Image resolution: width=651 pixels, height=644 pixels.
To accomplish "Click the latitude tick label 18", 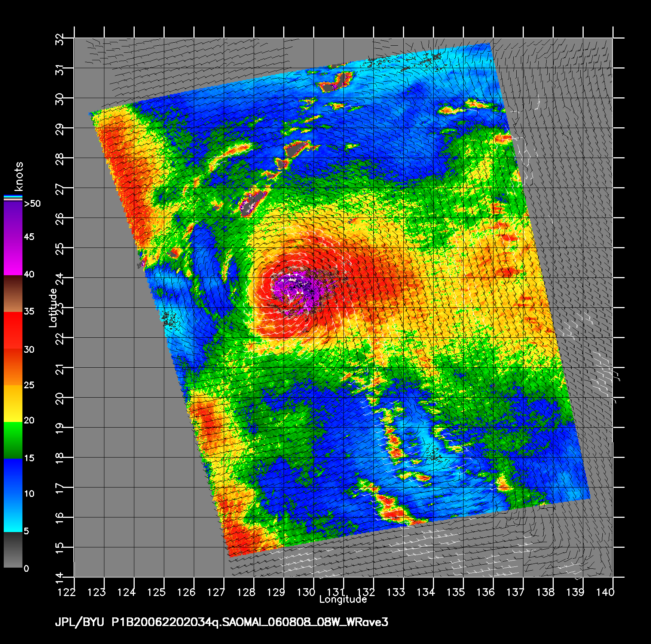I will [x=60, y=458].
